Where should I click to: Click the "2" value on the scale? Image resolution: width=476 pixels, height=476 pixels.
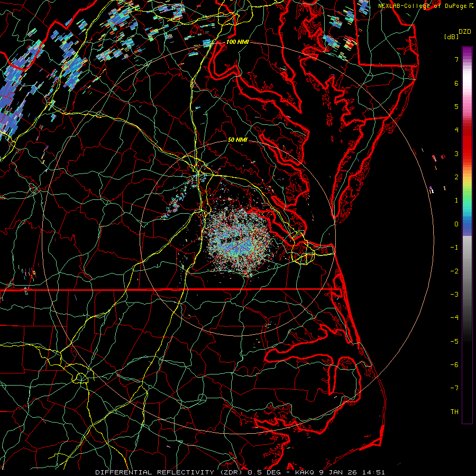[456, 177]
